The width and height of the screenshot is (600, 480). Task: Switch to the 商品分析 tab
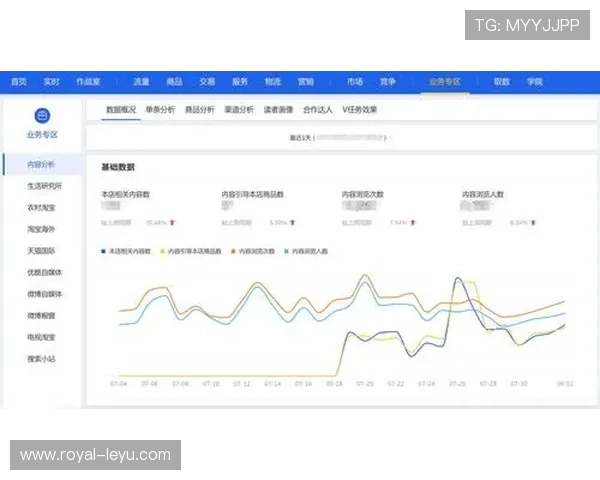tap(200, 110)
